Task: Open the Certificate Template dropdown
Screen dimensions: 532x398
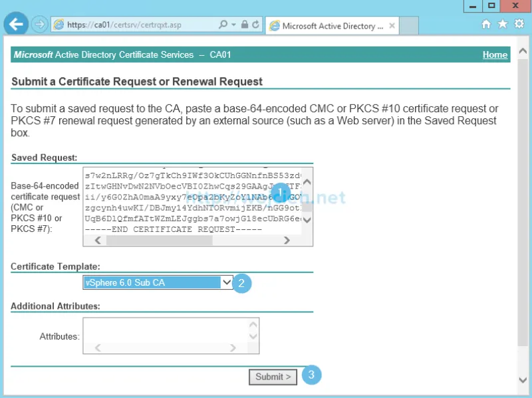Action: point(226,282)
